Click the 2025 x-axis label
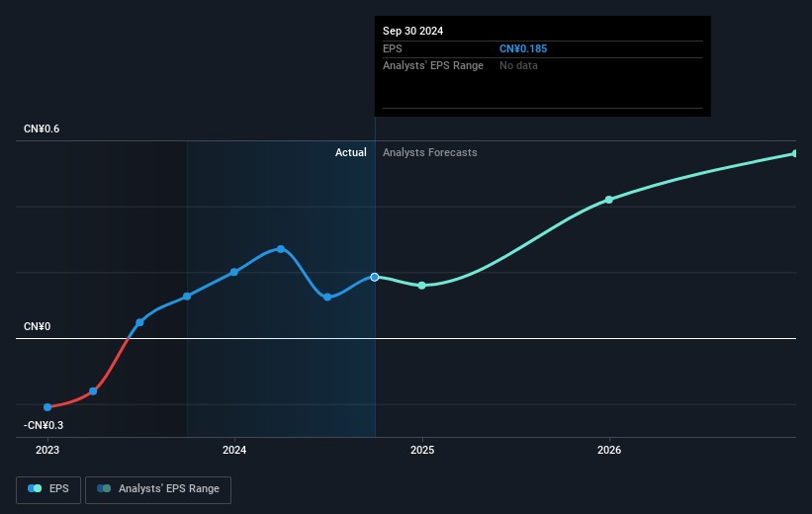This screenshot has width=812, height=514. point(422,451)
